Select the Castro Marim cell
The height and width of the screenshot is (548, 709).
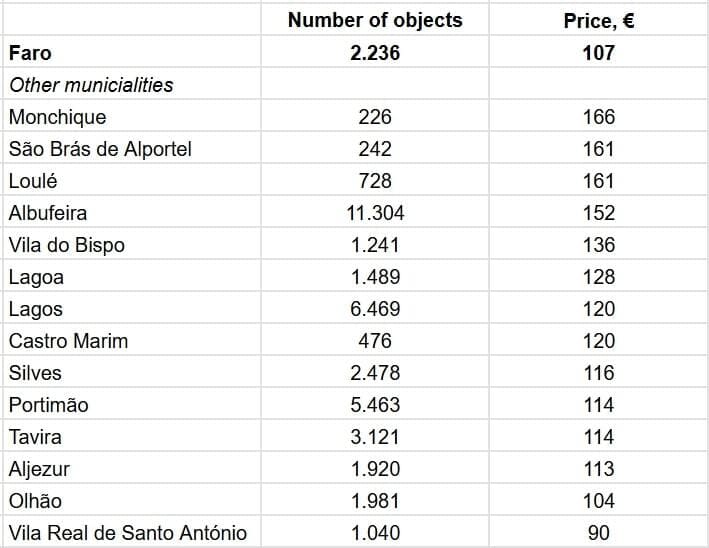68,341
